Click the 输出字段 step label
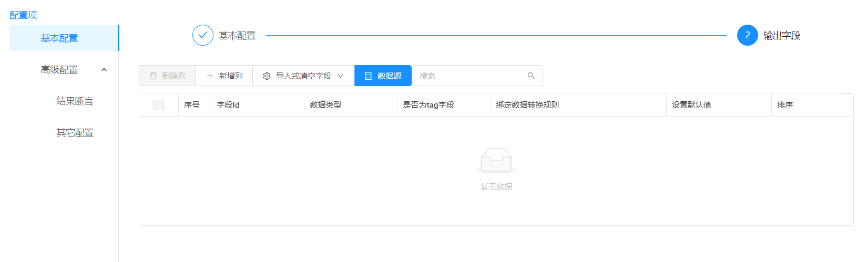 tap(782, 36)
